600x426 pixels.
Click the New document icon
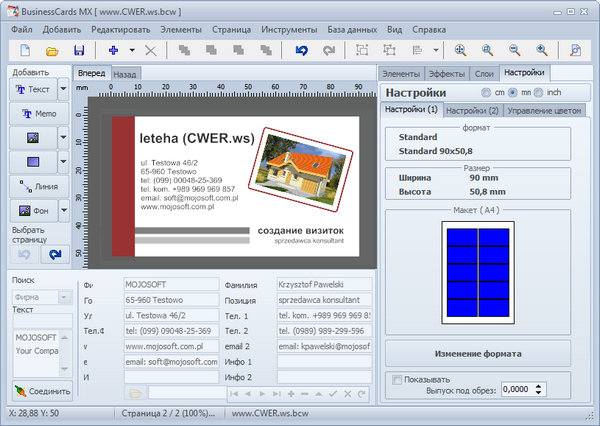(25, 49)
